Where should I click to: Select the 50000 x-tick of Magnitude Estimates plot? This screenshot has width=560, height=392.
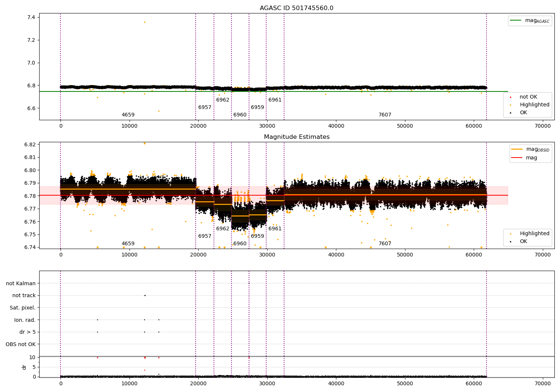pyautogui.click(x=405, y=255)
